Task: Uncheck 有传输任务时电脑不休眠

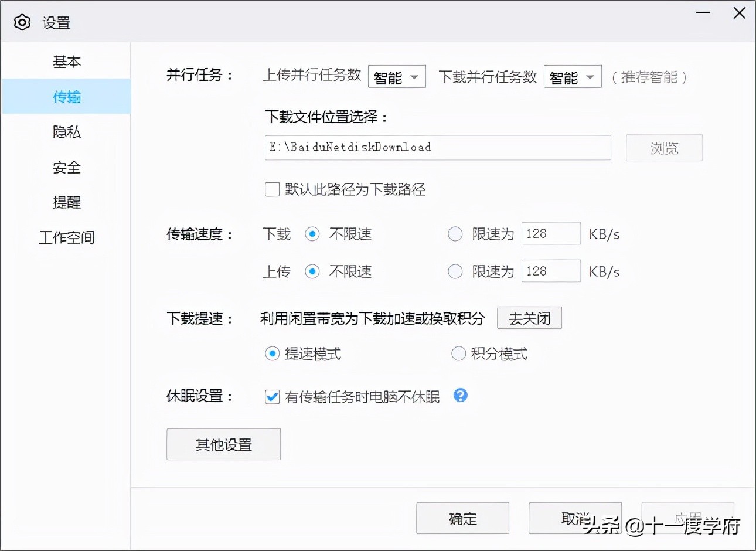Action: pyautogui.click(x=271, y=396)
